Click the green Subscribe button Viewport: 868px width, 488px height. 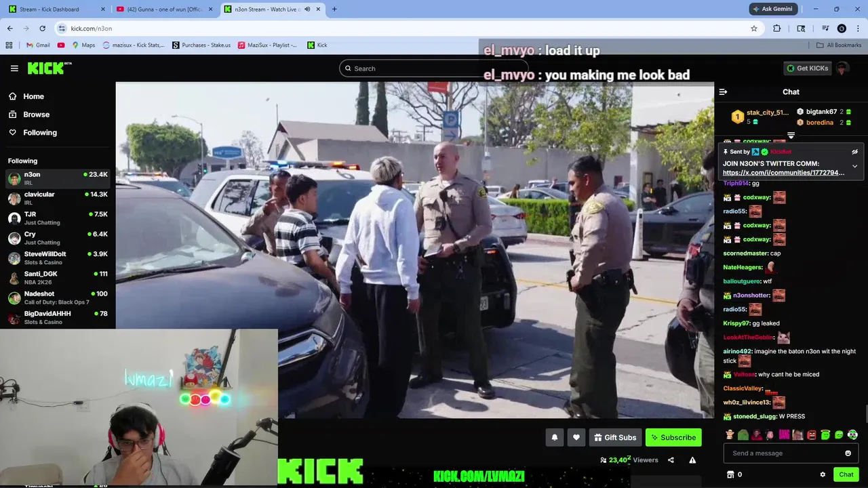click(673, 437)
